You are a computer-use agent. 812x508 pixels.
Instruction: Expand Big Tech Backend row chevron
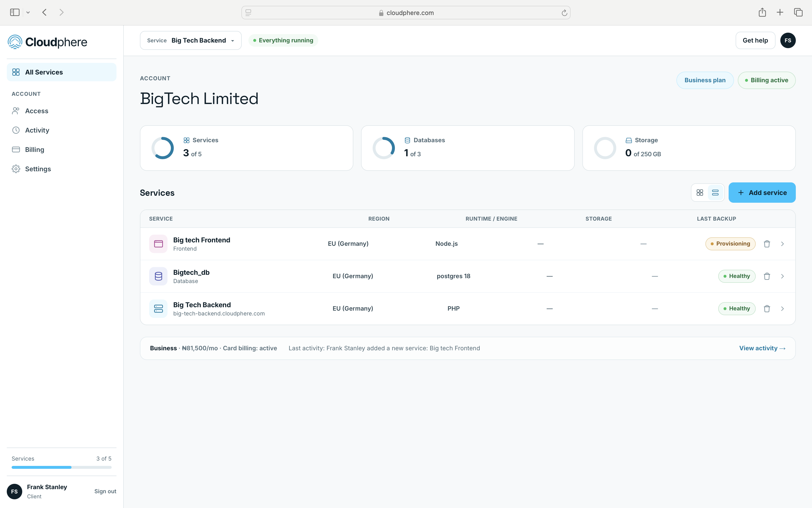click(783, 309)
